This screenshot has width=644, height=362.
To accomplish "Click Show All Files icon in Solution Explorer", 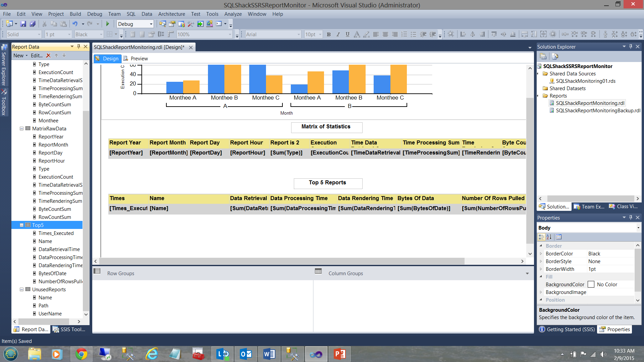I will (x=555, y=56).
